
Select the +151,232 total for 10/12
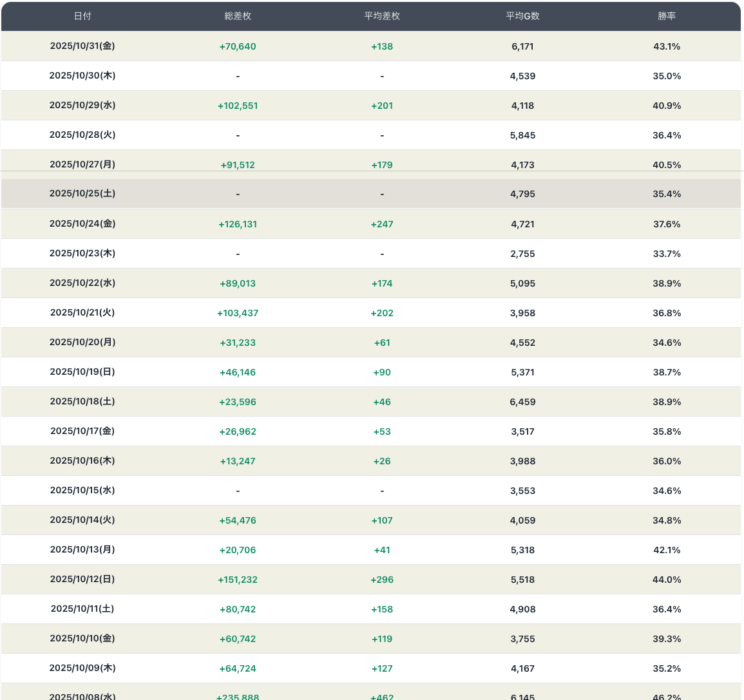[238, 580]
